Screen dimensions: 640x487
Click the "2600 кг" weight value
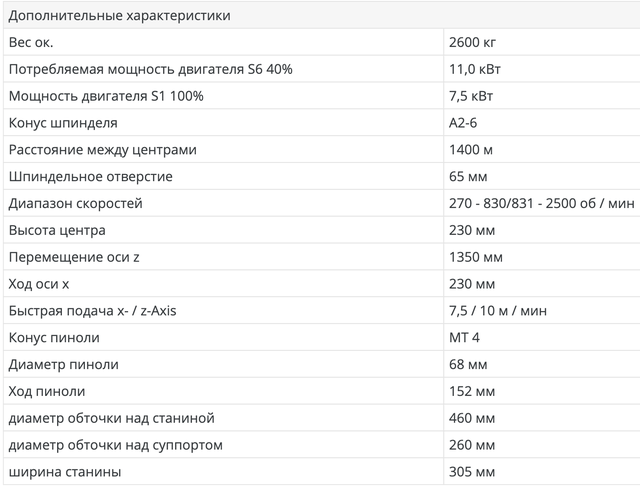coord(473,42)
